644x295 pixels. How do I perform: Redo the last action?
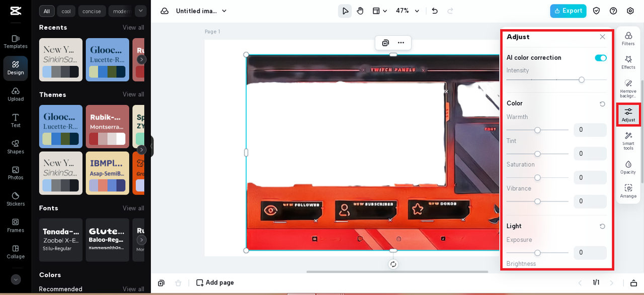click(450, 11)
